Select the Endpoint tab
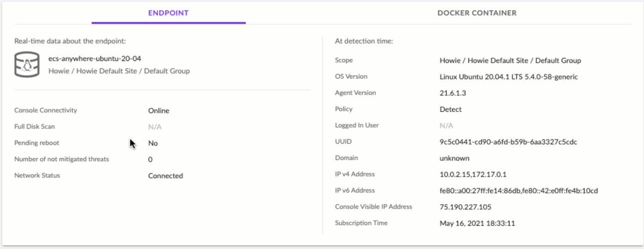The width and height of the screenshot is (644, 249). click(168, 13)
